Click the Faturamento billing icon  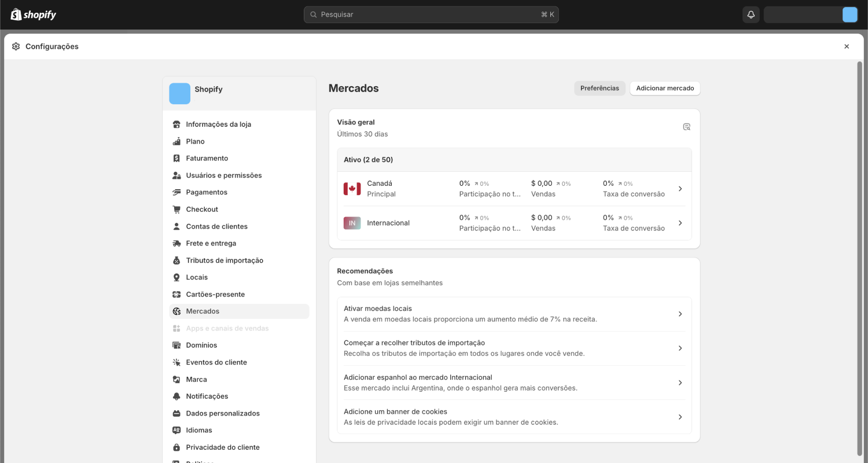point(176,158)
